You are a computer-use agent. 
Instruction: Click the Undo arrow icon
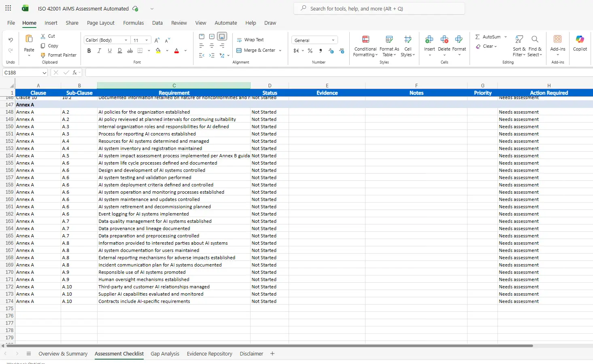[x=11, y=40]
